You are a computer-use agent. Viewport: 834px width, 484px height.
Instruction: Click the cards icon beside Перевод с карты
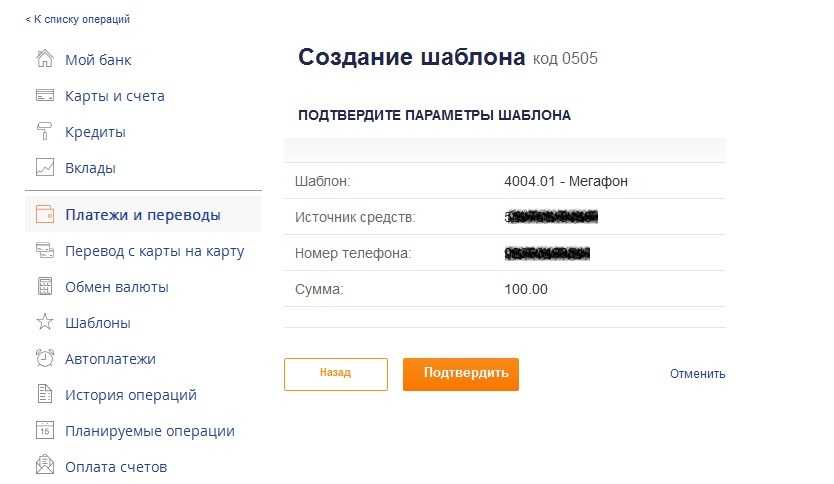click(44, 251)
